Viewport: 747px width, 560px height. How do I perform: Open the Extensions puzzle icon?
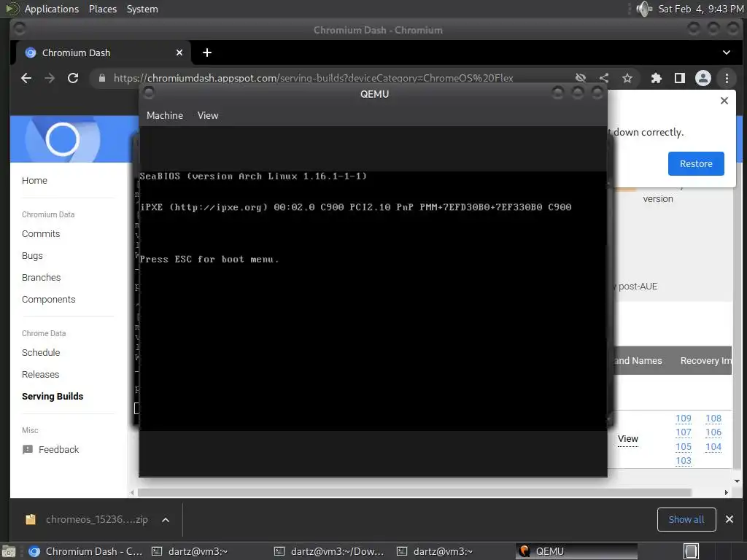coord(657,78)
